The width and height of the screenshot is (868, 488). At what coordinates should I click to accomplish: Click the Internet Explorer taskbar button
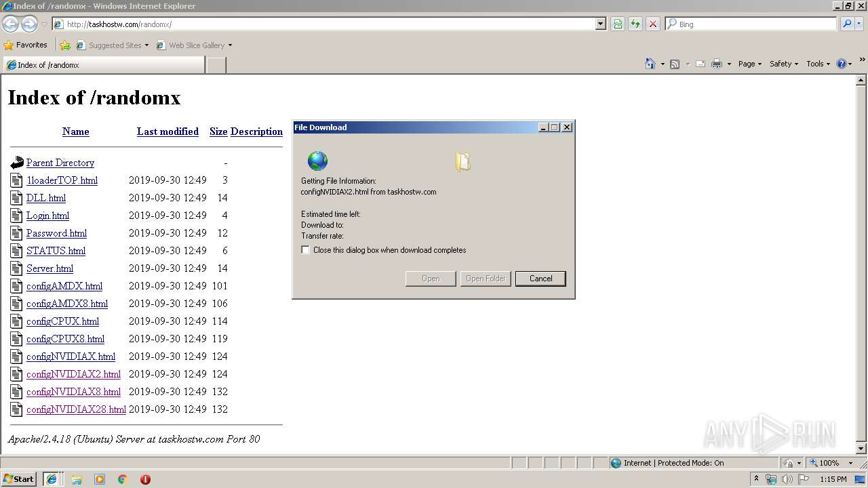pos(51,479)
